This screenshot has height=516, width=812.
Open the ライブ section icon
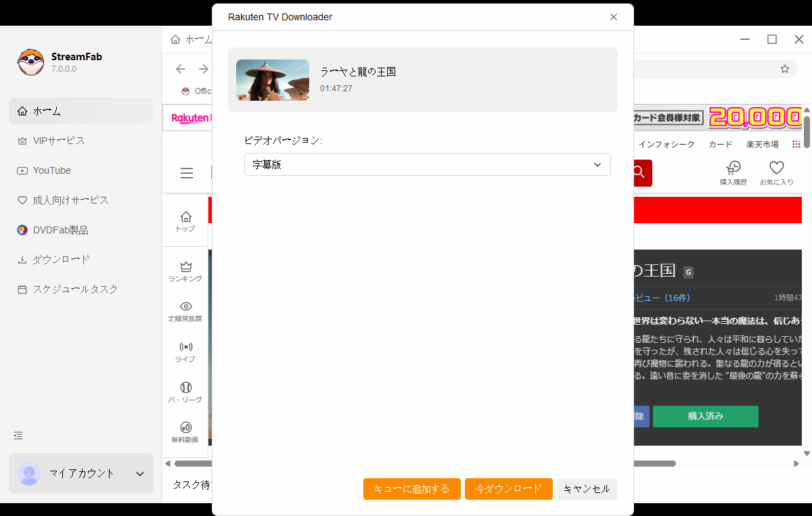tap(185, 350)
